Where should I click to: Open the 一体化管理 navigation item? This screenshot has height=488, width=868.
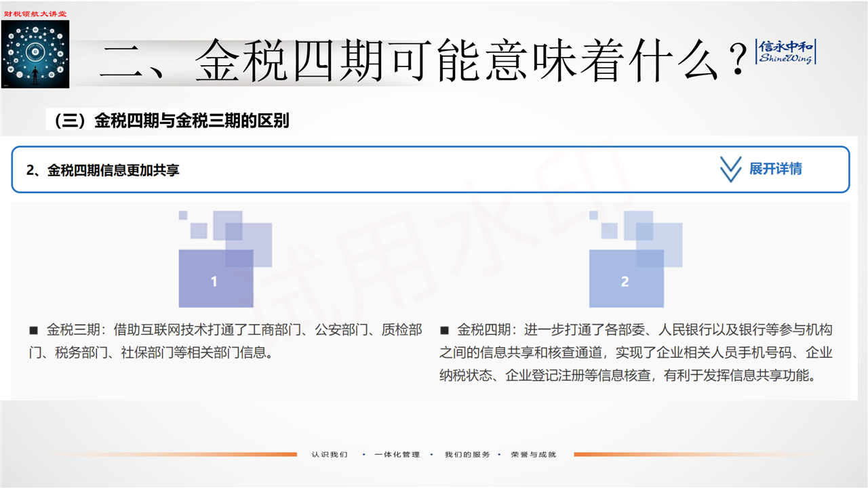pyautogui.click(x=397, y=454)
